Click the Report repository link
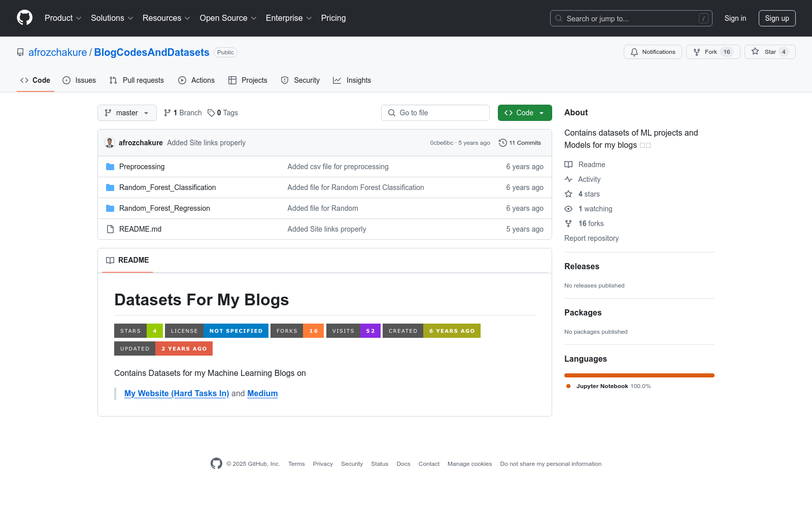The width and height of the screenshot is (812, 508). 591,238
